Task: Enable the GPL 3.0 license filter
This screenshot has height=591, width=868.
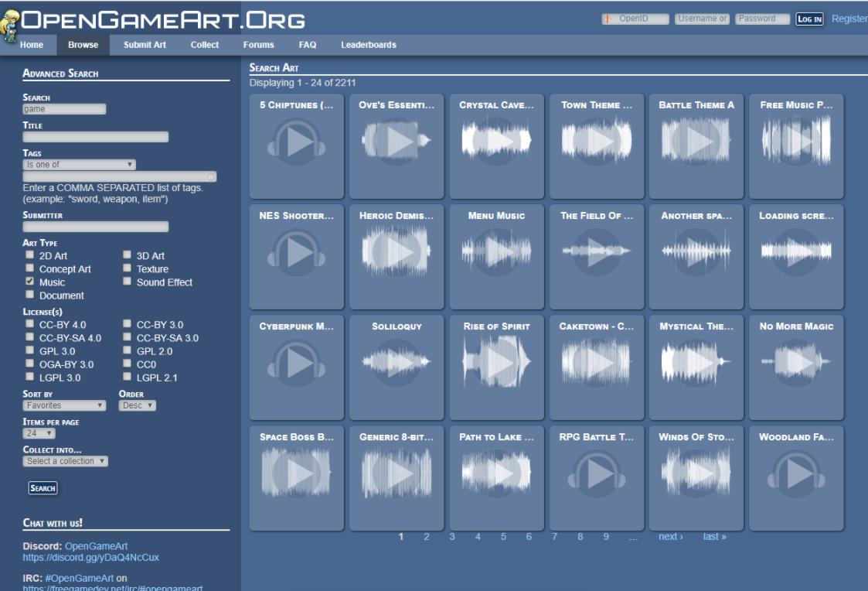Action: tap(30, 350)
